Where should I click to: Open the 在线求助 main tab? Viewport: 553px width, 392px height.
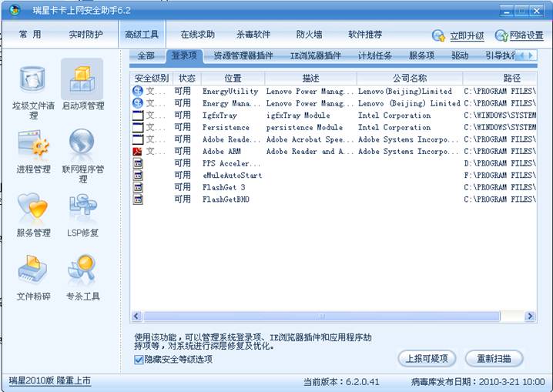pyautogui.click(x=197, y=34)
